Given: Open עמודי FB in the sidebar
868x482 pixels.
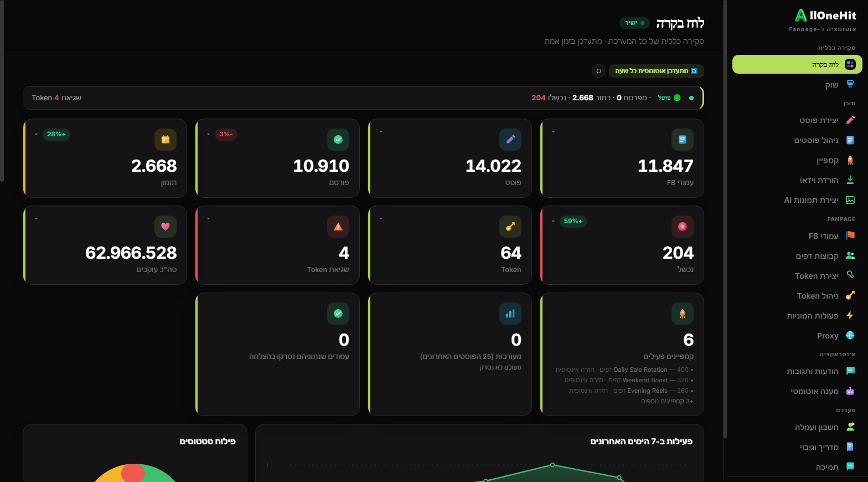Looking at the screenshot, I should click(797, 236).
